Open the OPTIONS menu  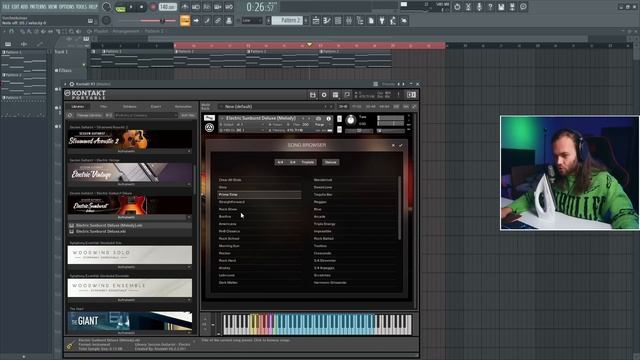tap(67, 7)
